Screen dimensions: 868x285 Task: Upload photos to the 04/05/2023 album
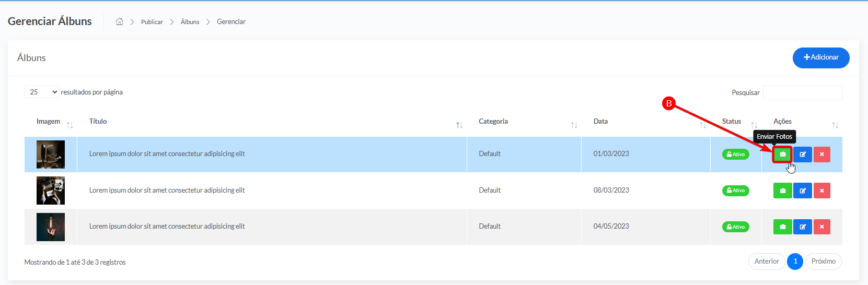[782, 227]
